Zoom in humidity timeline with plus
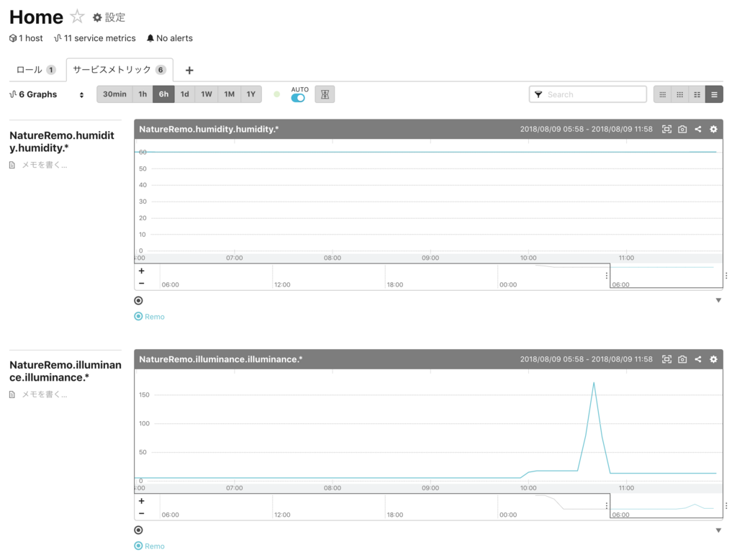The width and height of the screenshot is (737, 560). [x=142, y=271]
